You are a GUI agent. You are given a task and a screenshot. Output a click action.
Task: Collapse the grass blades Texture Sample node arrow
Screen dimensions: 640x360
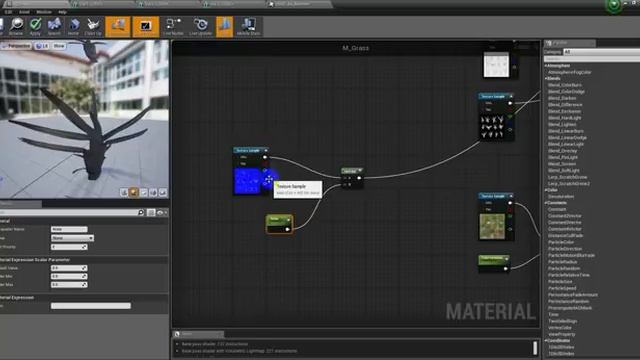point(511,96)
